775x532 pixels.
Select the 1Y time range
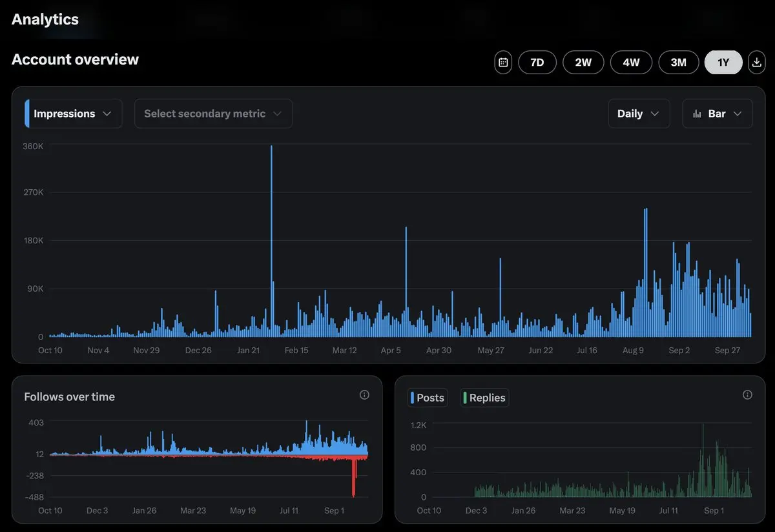point(723,63)
